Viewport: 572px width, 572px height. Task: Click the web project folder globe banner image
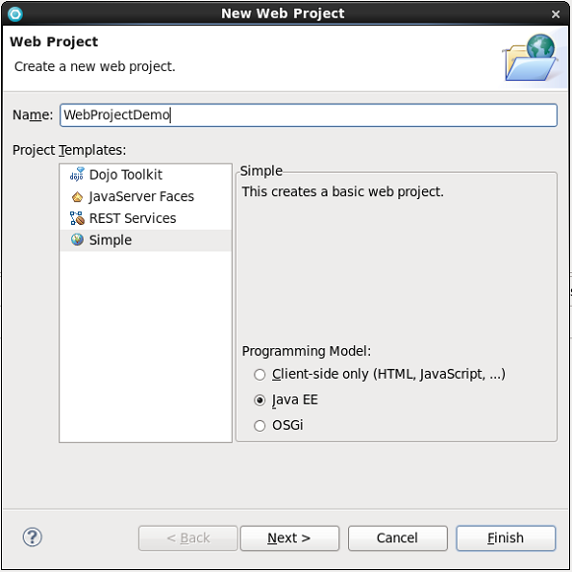[x=531, y=58]
